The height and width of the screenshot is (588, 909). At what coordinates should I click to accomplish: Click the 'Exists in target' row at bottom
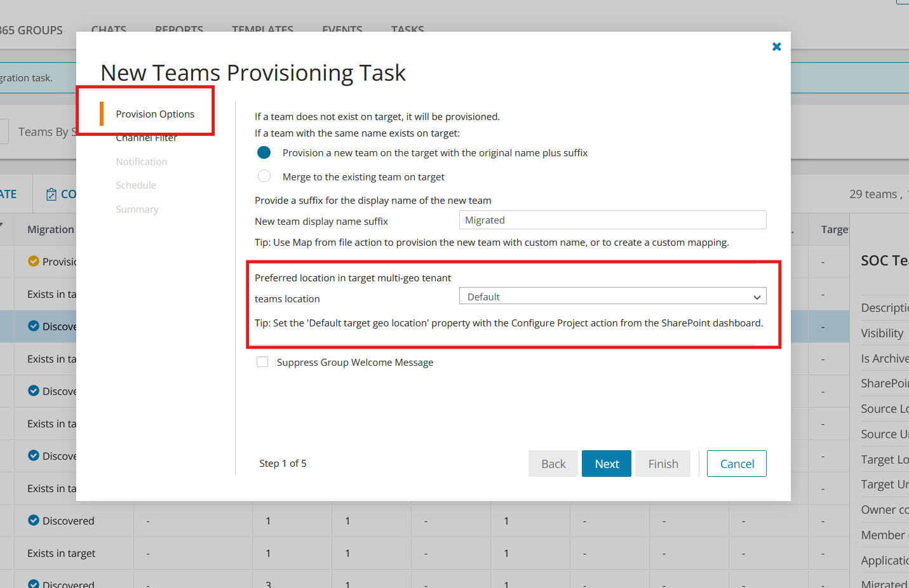(61, 553)
